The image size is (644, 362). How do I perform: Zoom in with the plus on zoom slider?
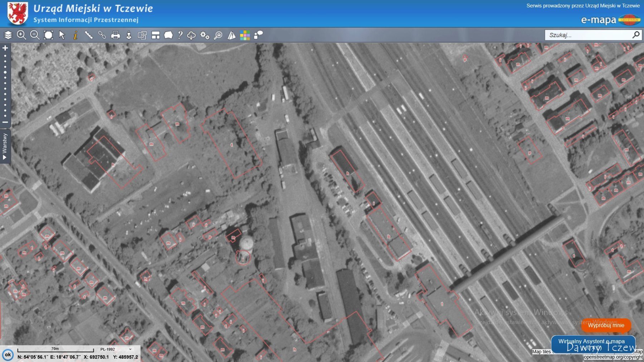pos(5,48)
